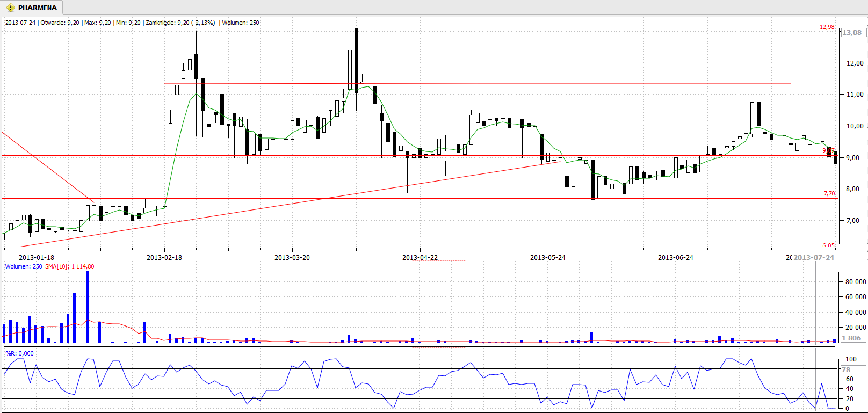Click the Otwarcie: 9,20 value in info bar
This screenshot has height=413, width=868.
60,23
